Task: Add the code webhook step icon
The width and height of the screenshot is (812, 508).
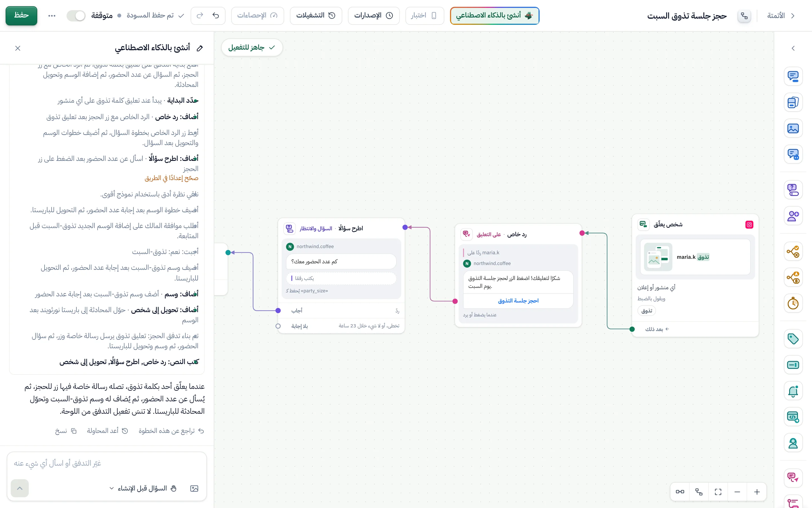Action: [x=793, y=417]
